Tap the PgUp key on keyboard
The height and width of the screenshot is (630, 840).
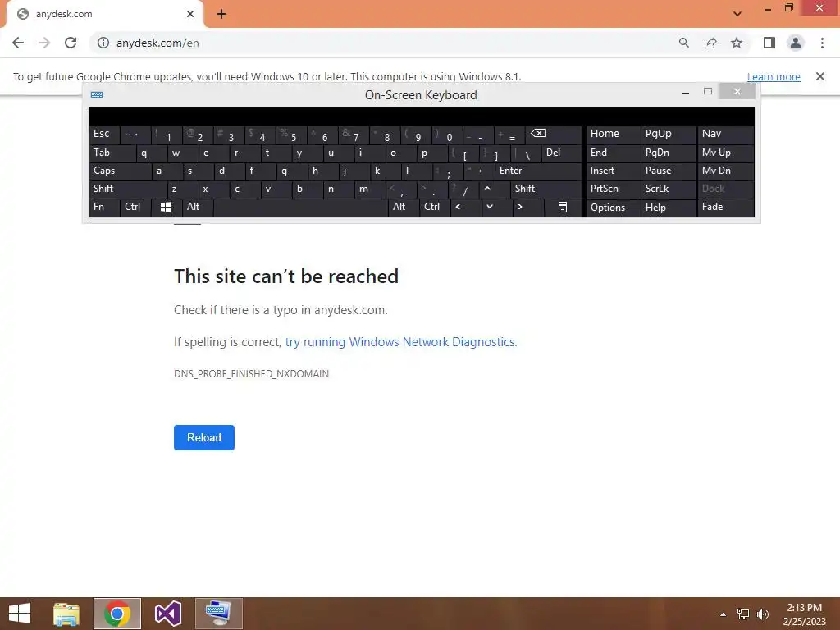coord(668,134)
